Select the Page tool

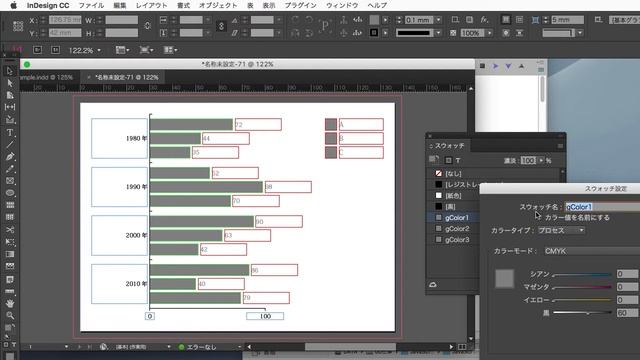(10, 95)
